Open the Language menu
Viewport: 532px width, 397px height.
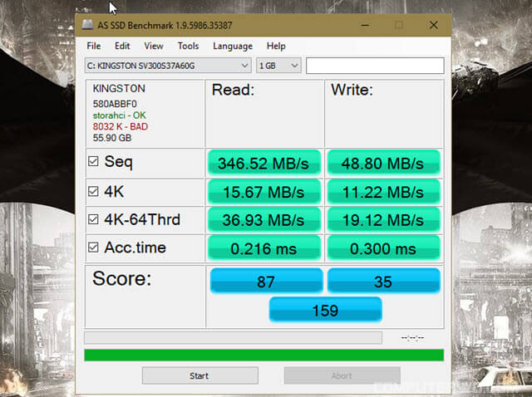point(232,47)
